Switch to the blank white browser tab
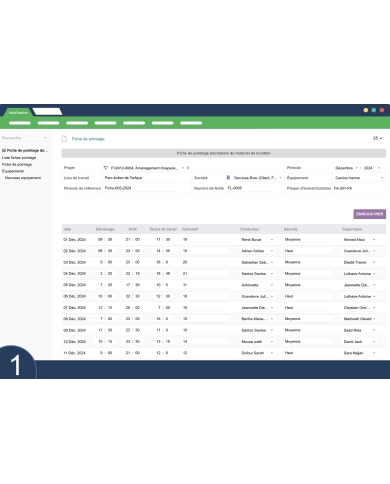This screenshot has height=484, width=390. coord(47,112)
